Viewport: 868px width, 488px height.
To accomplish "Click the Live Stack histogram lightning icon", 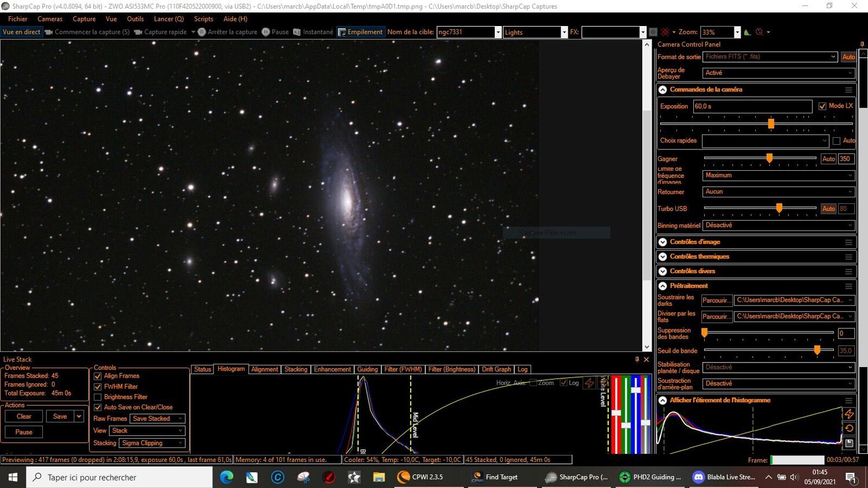I will pos(589,383).
